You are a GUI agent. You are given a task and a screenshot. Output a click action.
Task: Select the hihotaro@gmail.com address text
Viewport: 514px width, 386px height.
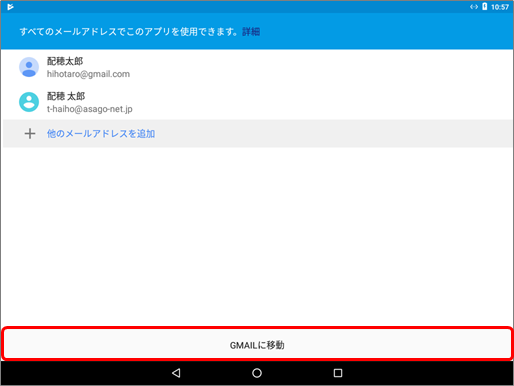pos(88,74)
